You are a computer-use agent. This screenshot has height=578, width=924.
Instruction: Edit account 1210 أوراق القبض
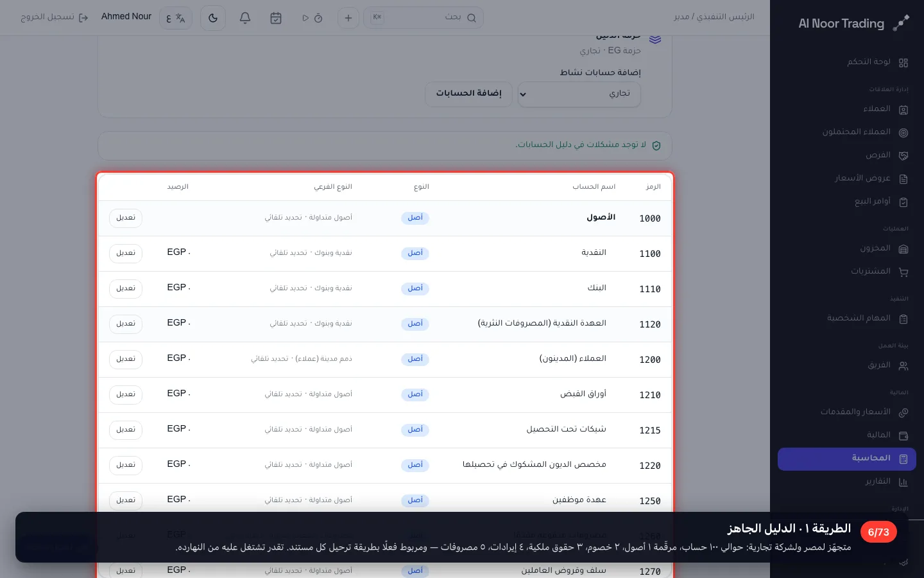[x=126, y=394]
